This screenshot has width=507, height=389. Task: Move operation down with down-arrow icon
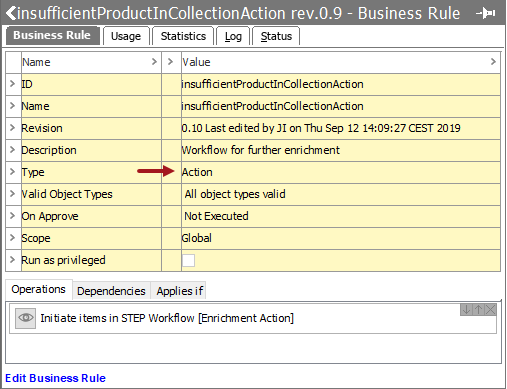466,310
